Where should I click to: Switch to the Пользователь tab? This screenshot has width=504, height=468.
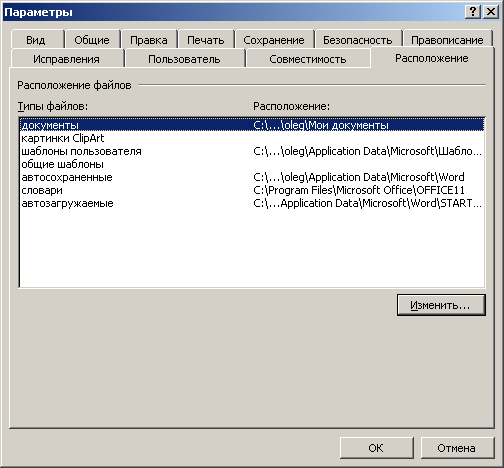click(184, 59)
